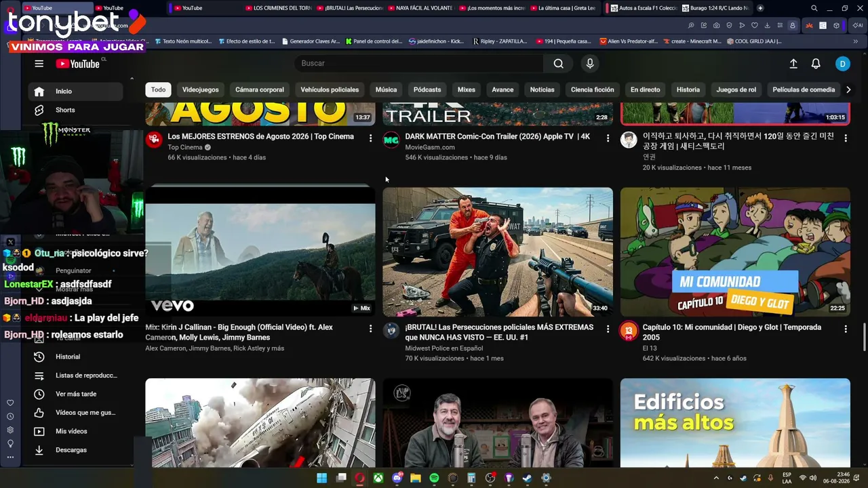This screenshot has width=868, height=488.
Task: Open Opera sidebar heart icon
Action: click(x=10, y=403)
